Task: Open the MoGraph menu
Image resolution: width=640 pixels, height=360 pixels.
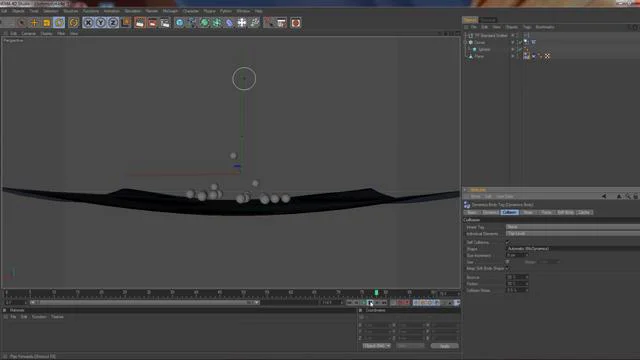Action: (170, 11)
